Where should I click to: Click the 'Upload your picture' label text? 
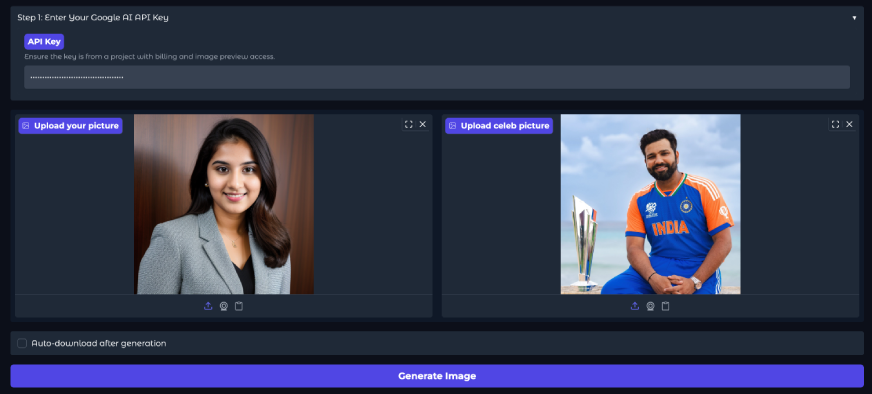[x=76, y=126]
